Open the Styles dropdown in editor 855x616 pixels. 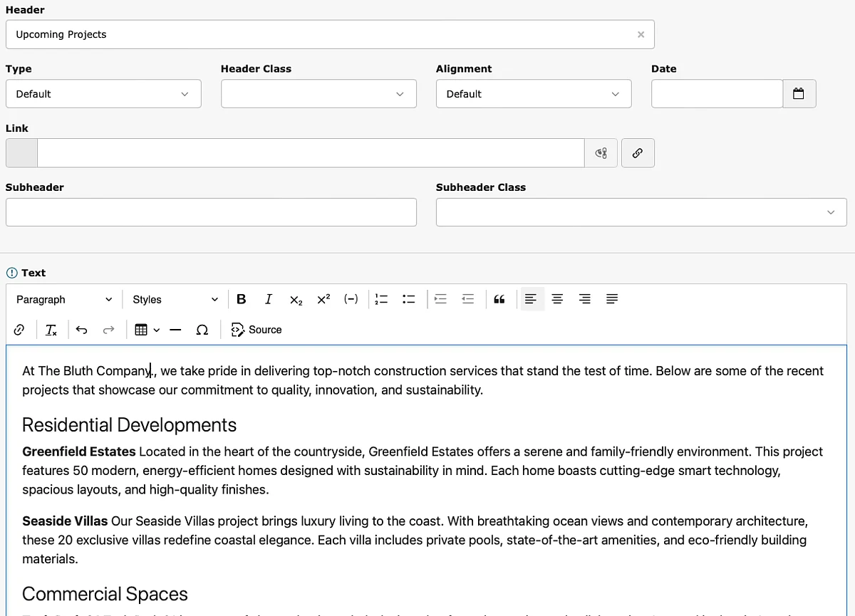coord(175,299)
